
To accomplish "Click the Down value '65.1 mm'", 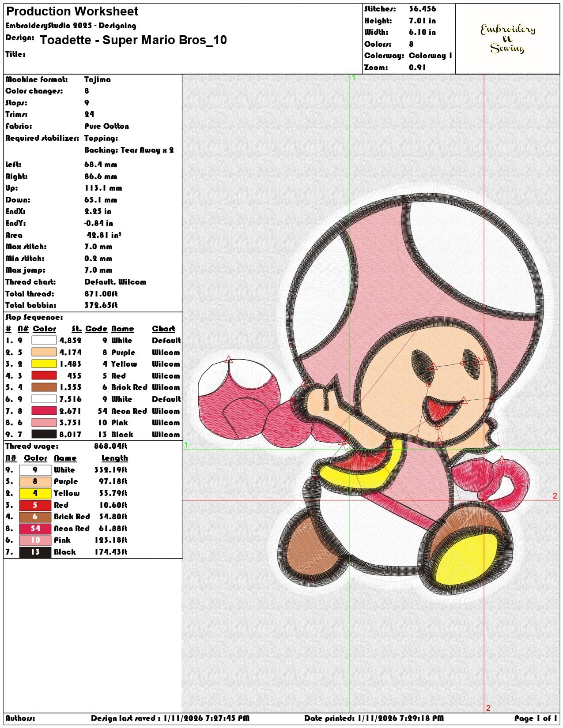I will [101, 200].
